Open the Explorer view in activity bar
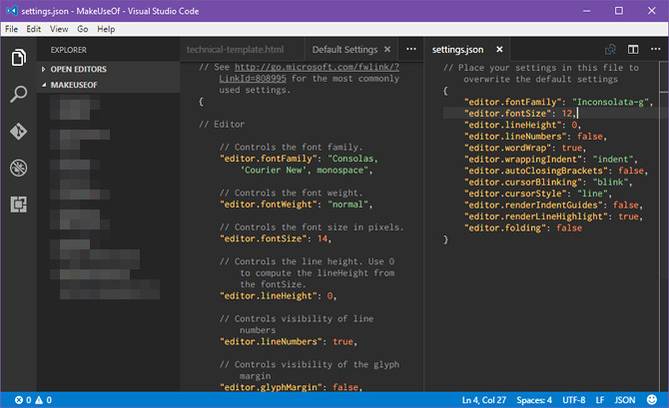Screen dimensions: 669x408 point(18,58)
